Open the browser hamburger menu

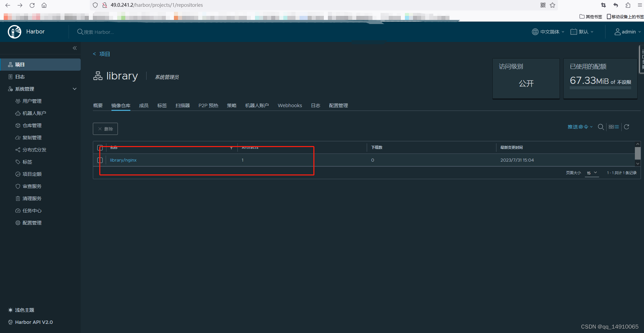[640, 5]
